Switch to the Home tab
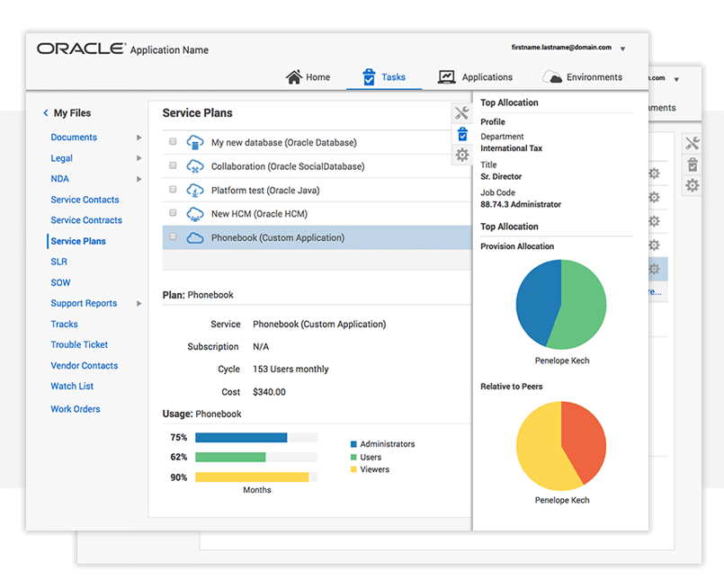Screen dimensions: 724x588 pos(308,77)
